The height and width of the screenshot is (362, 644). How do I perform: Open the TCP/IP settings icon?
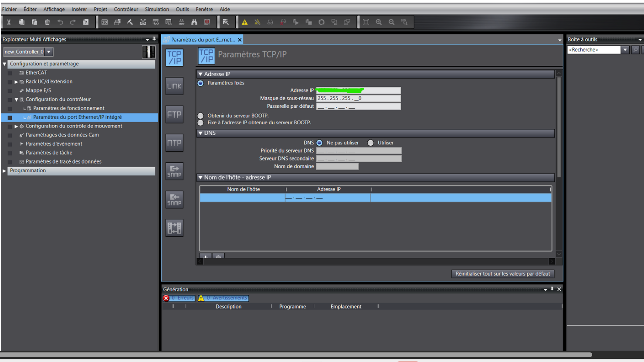[x=174, y=58]
